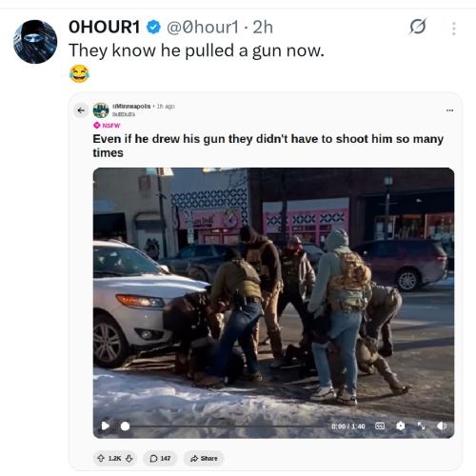Open video settings gear
The width and height of the screenshot is (476, 476).
[x=401, y=426]
